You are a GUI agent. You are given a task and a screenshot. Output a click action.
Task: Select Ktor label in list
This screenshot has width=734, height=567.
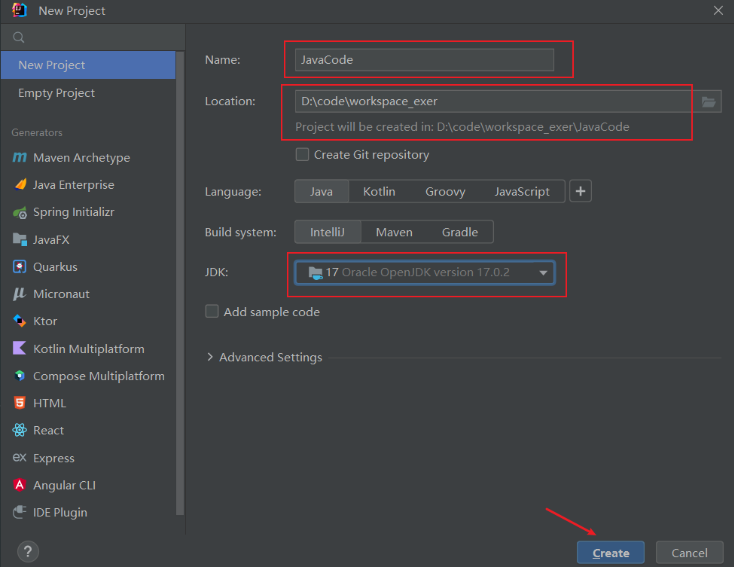(45, 321)
